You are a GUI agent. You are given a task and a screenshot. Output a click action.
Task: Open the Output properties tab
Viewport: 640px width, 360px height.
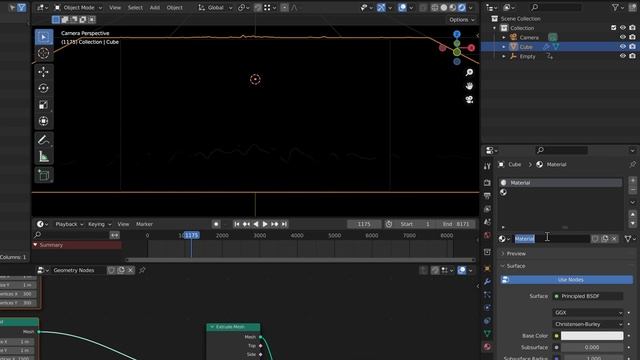[487, 196]
